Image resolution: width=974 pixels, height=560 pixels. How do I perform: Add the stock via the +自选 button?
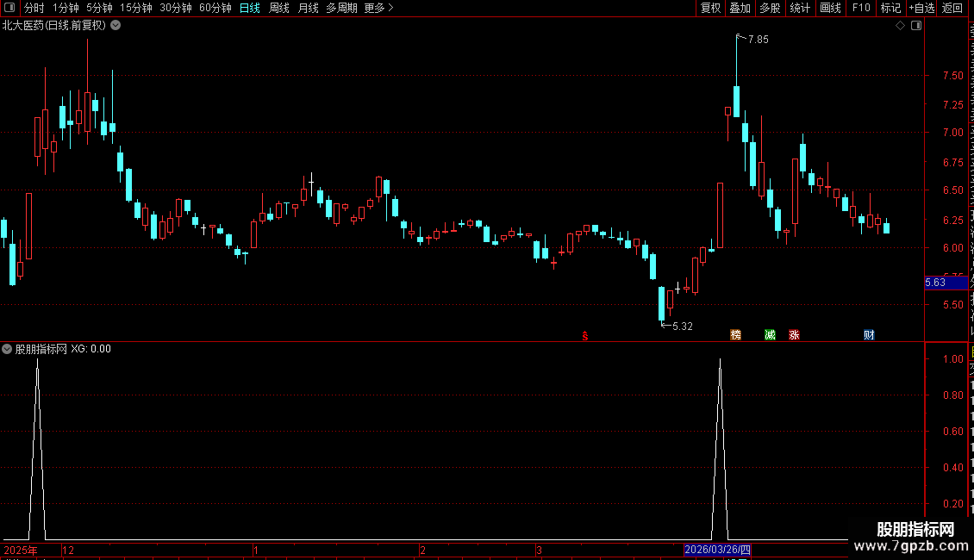click(921, 8)
